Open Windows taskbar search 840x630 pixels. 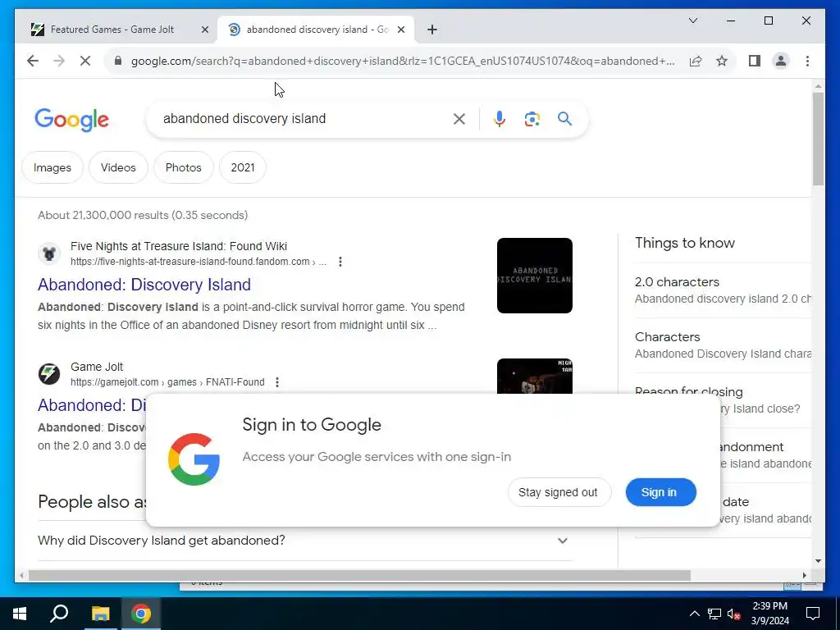(59, 614)
